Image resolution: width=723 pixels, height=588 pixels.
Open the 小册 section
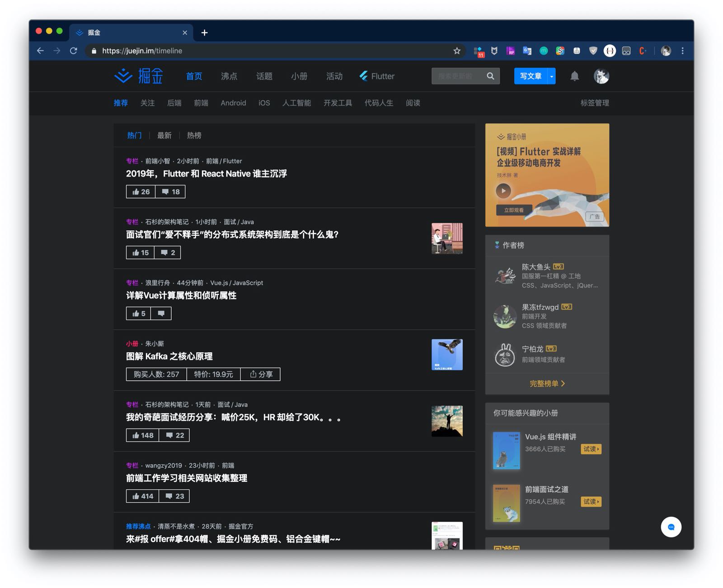(299, 76)
